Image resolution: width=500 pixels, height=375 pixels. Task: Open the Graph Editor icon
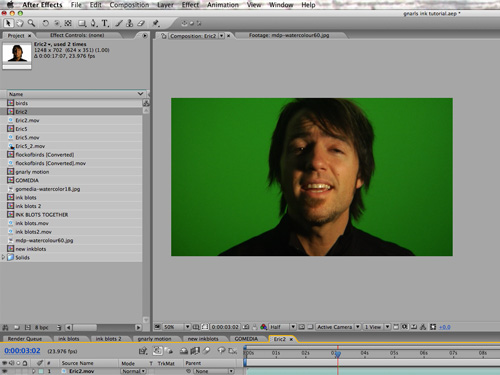(x=233, y=351)
